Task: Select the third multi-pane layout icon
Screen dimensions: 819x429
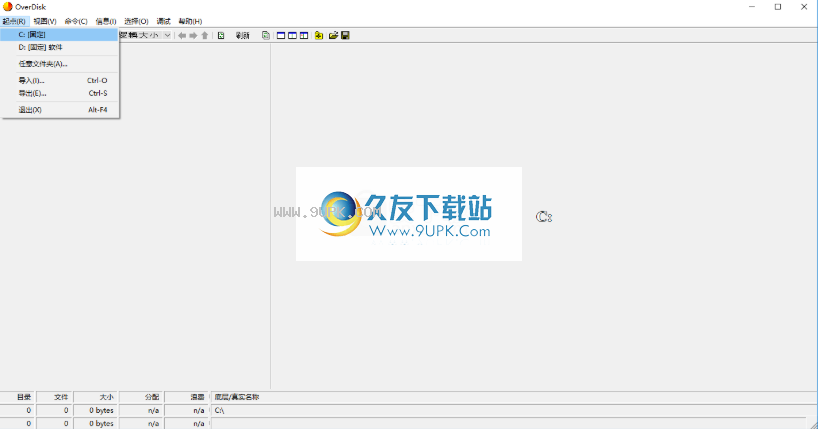Action: [x=304, y=36]
